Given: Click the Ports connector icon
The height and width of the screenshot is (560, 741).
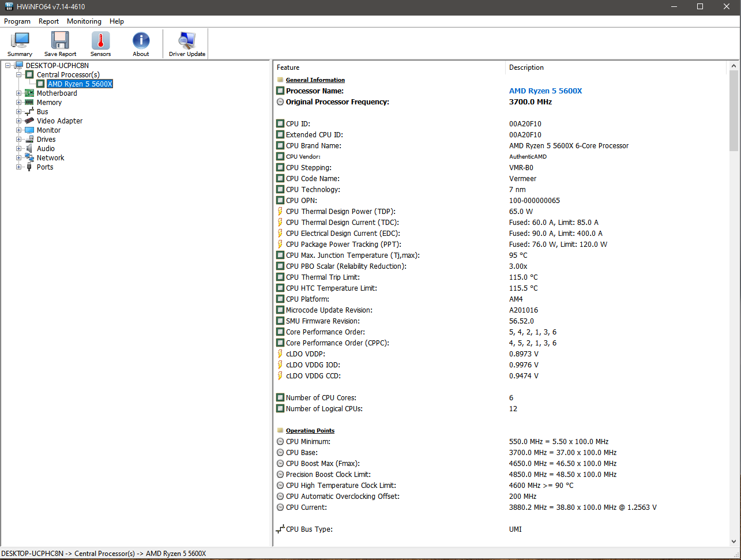Looking at the screenshot, I should 29,167.
